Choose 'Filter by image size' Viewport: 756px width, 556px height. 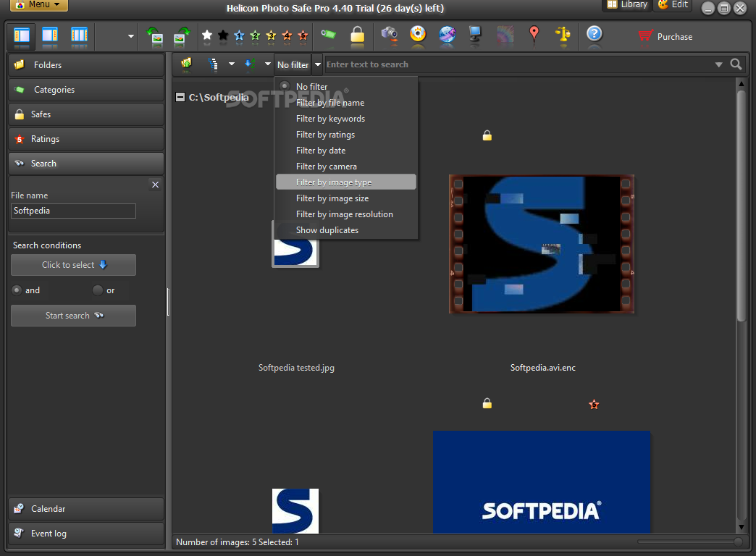pos(345,198)
